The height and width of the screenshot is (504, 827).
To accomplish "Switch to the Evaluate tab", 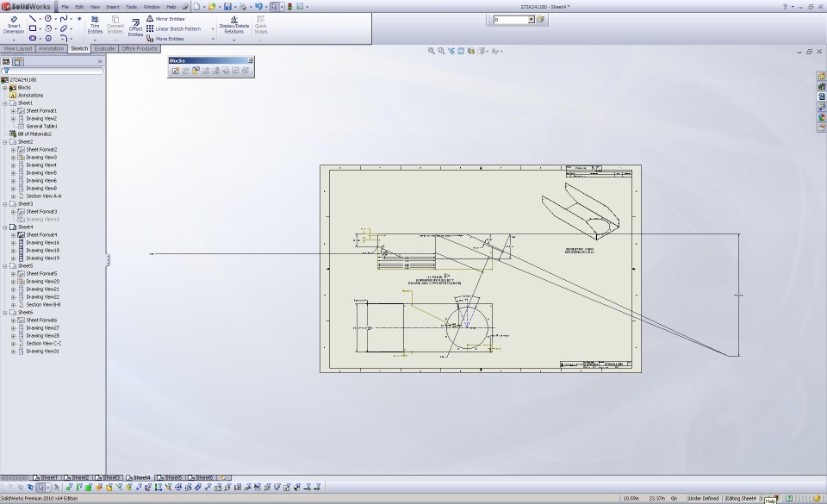I will pos(104,48).
